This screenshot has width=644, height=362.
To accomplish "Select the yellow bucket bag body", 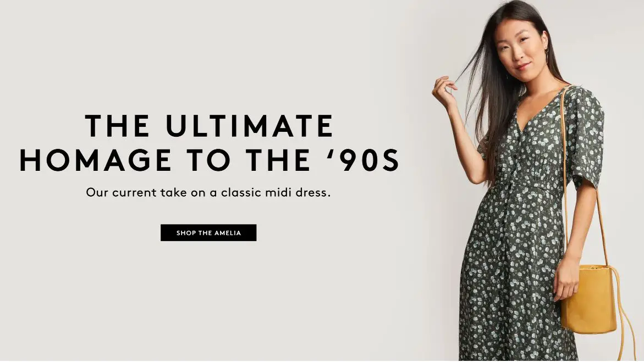I will tap(589, 298).
